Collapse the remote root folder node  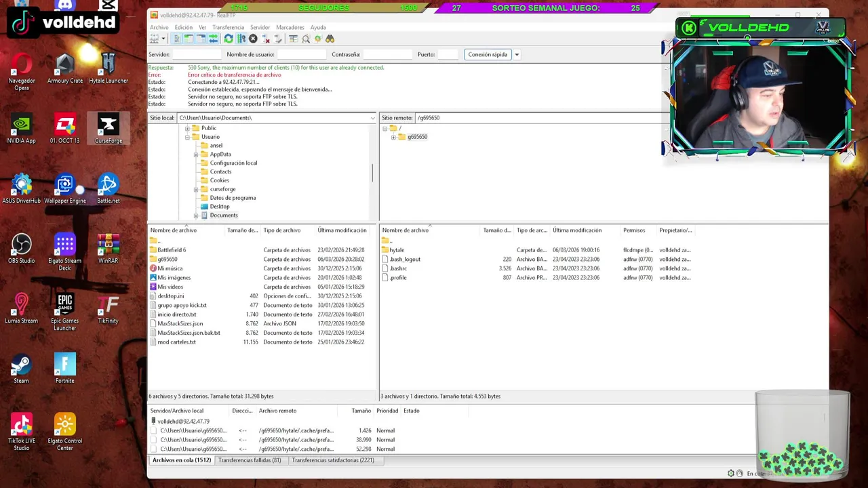pos(384,128)
